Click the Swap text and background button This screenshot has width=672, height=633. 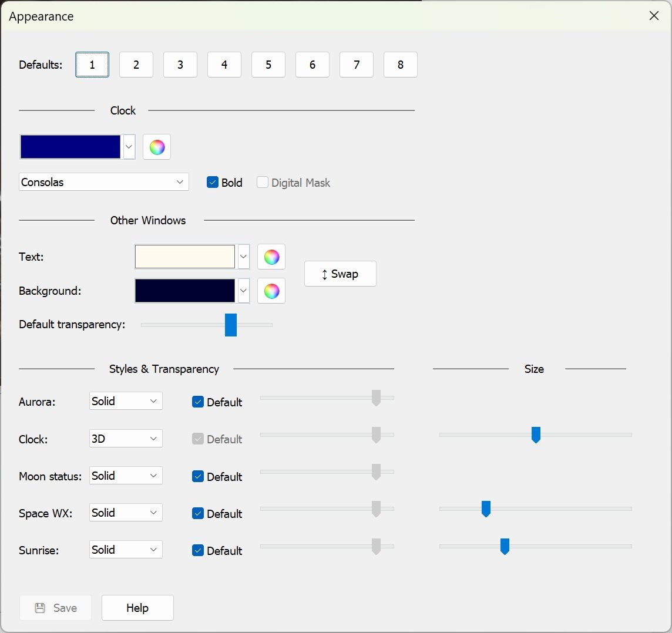340,274
